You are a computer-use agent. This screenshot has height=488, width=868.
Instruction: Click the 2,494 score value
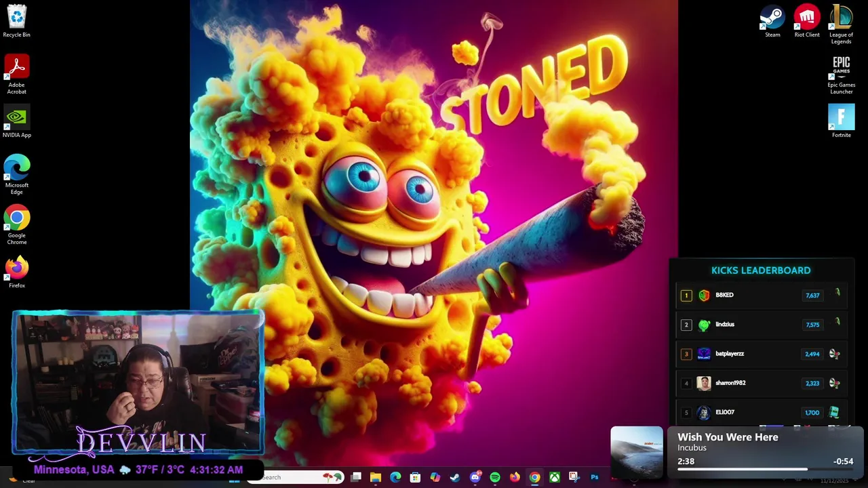pyautogui.click(x=812, y=354)
